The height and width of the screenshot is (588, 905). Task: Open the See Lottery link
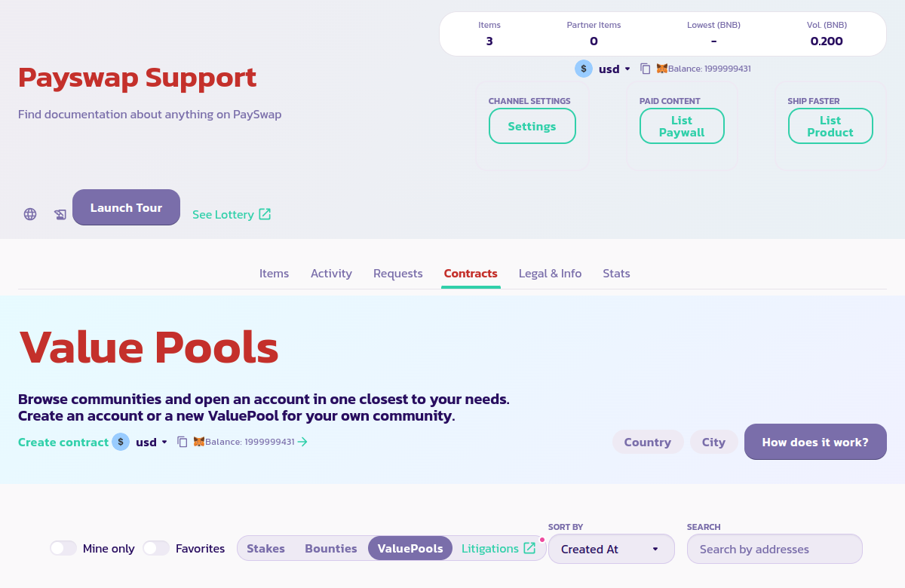click(232, 214)
